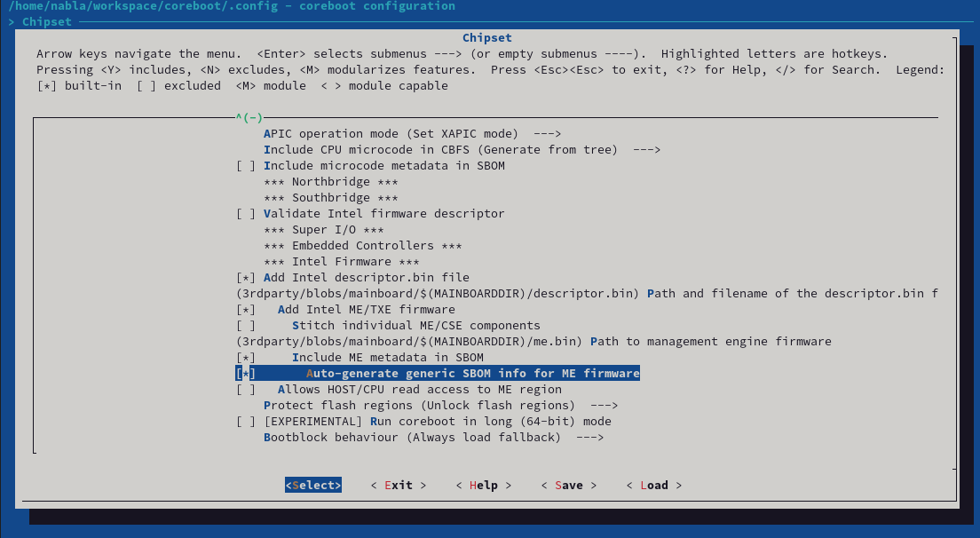This screenshot has width=980, height=538.
Task: Enable EXPERIMENTAL Run coreboot in long mode
Action: point(246,421)
